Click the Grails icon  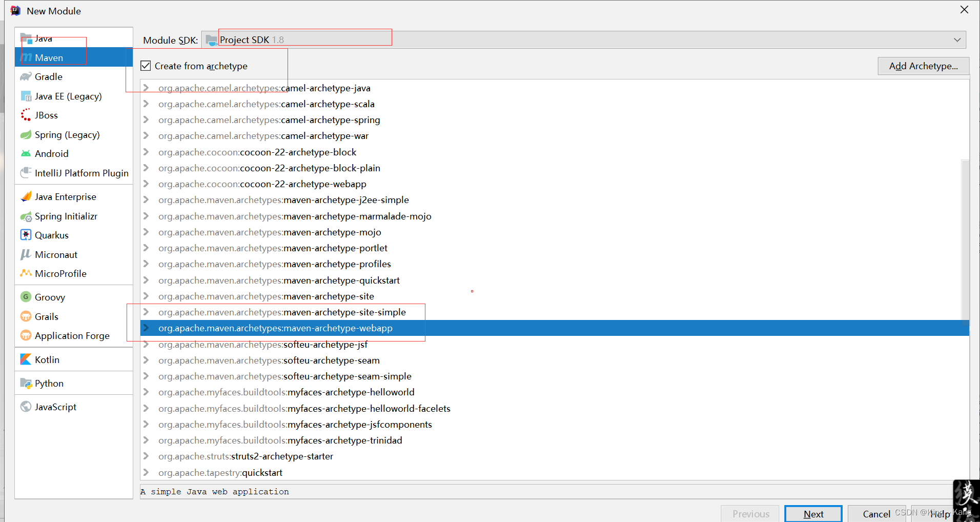coord(26,316)
